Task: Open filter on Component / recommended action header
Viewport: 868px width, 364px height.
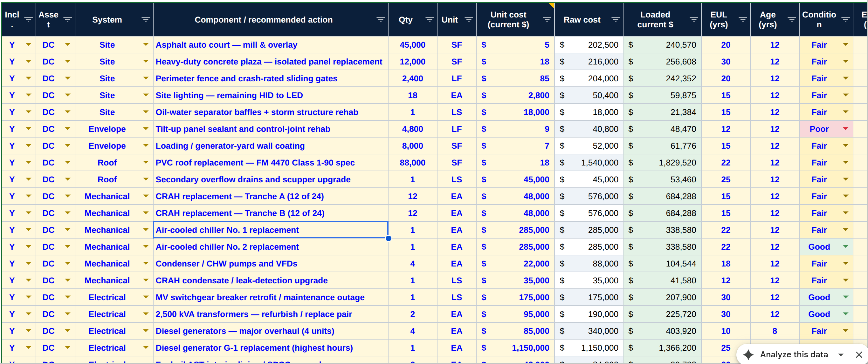Action: coord(380,20)
